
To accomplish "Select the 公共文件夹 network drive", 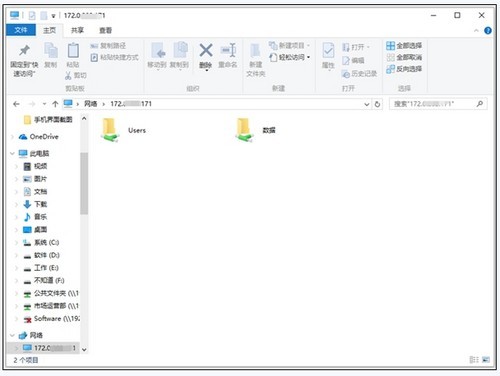I will 51,293.
